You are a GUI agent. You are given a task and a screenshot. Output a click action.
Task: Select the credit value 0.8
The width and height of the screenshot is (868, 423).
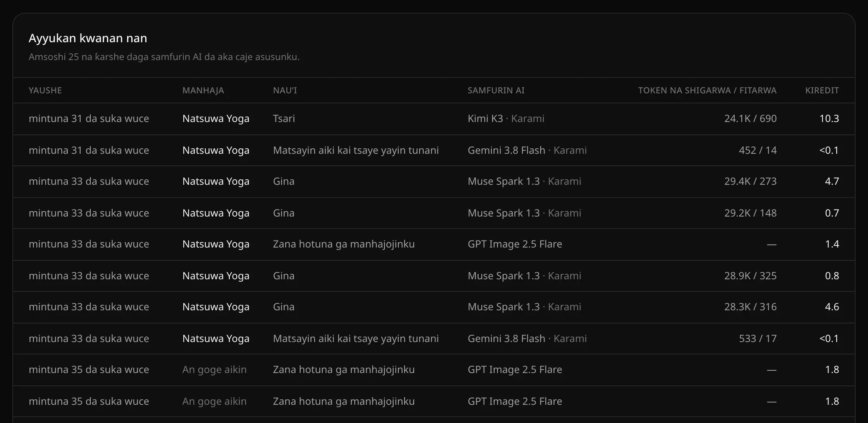coord(832,276)
